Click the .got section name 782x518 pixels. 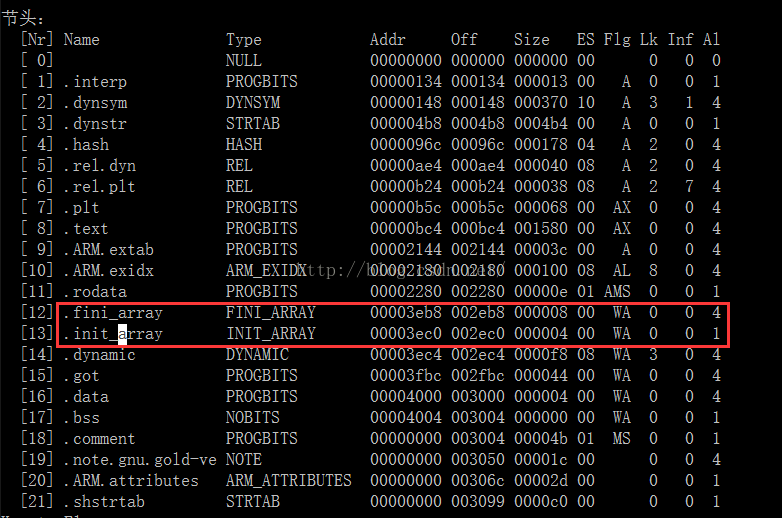point(82,375)
